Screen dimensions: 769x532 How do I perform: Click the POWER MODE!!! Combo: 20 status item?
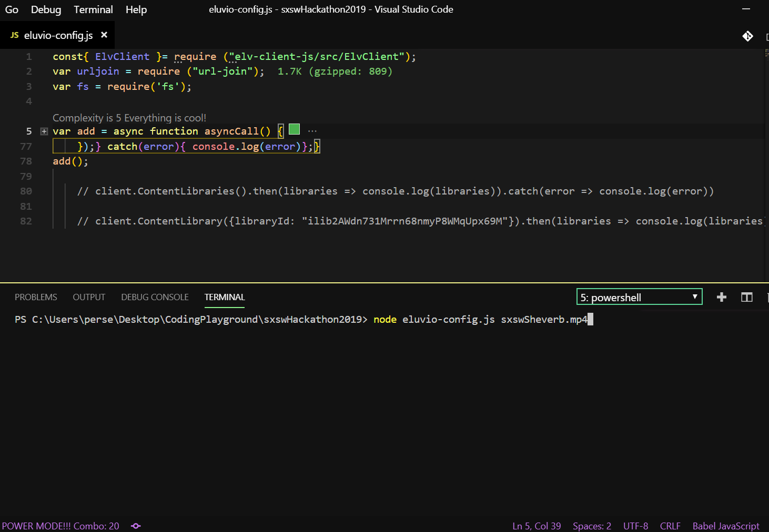60,526
